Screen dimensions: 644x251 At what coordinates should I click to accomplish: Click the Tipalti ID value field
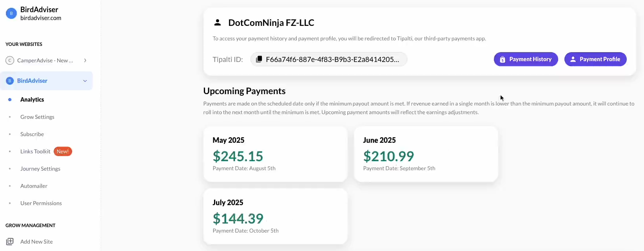328,59
